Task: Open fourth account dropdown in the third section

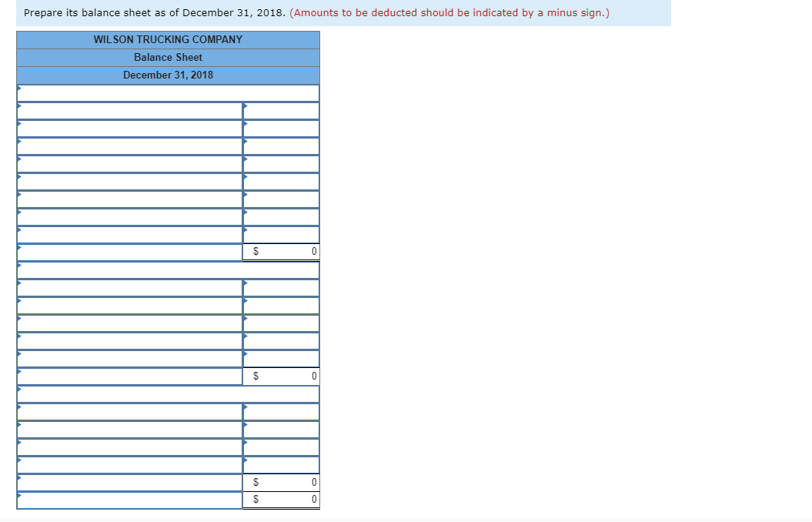Action: click(x=130, y=465)
